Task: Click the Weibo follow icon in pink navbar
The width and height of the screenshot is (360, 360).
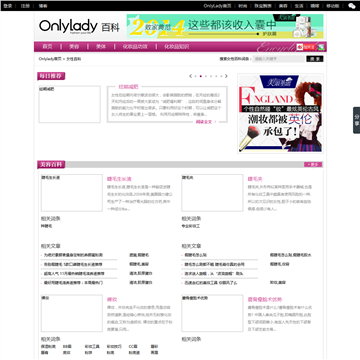Action: pyautogui.click(x=306, y=47)
